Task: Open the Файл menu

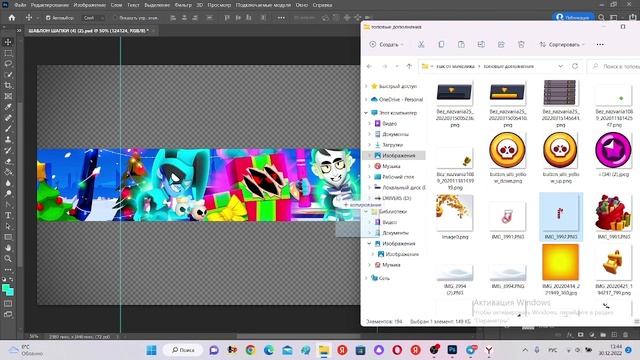Action: (x=20, y=5)
